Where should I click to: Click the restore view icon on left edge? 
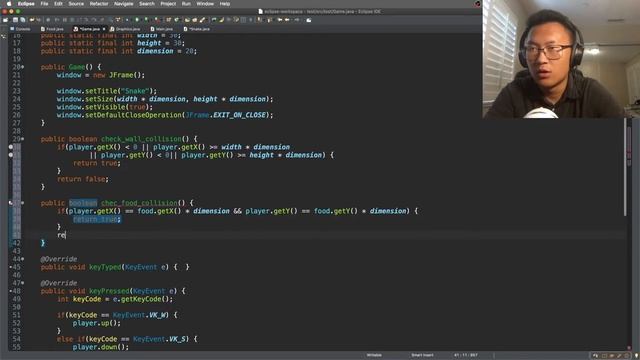click(4, 37)
